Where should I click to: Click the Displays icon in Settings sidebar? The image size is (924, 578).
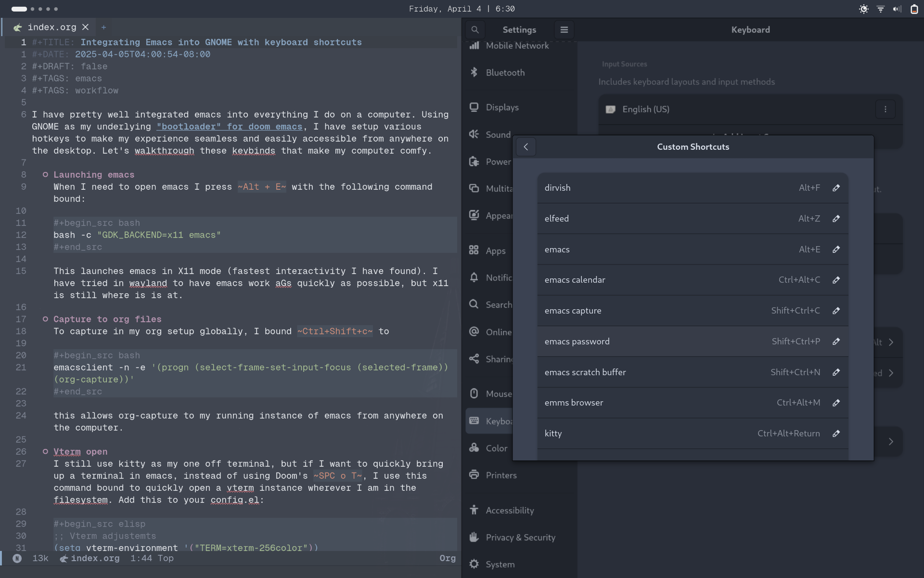coord(474,107)
